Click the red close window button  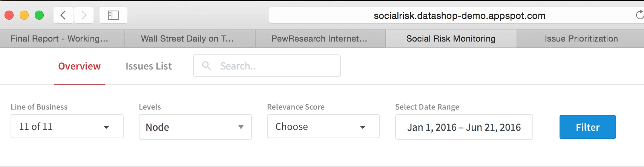(9, 15)
